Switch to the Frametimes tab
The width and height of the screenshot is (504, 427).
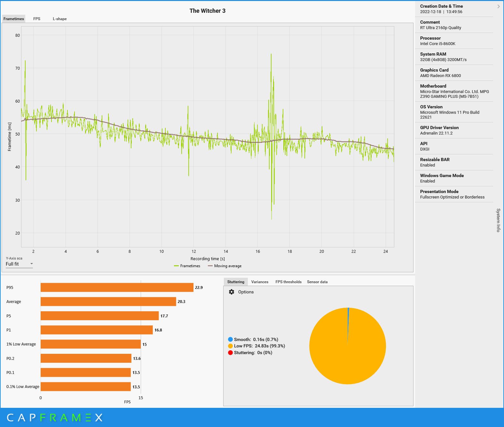click(x=14, y=19)
